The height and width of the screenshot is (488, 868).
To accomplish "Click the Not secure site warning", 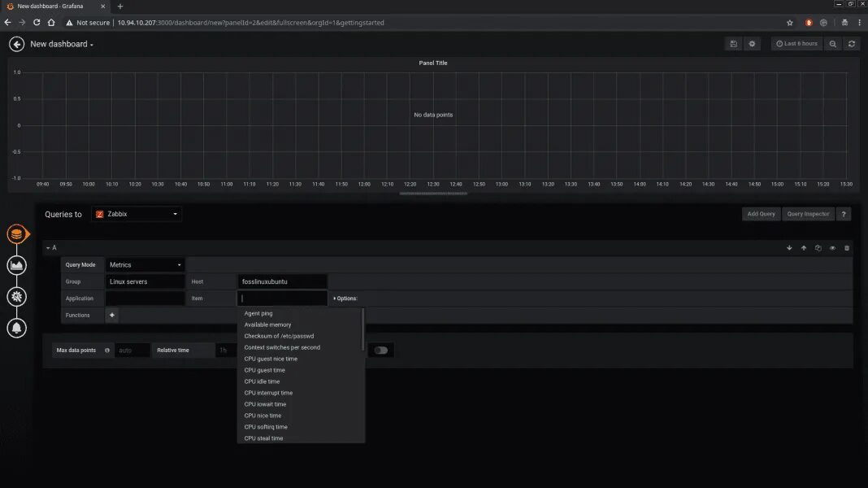I will (x=88, y=23).
